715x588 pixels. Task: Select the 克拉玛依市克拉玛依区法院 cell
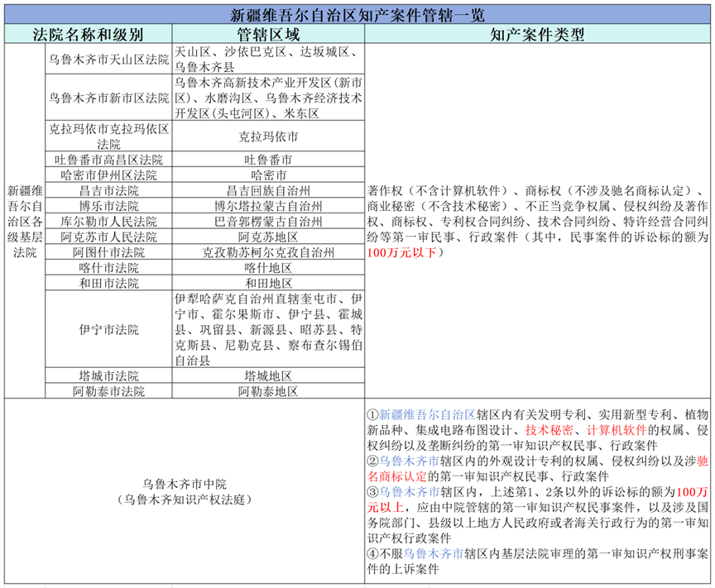(108, 136)
